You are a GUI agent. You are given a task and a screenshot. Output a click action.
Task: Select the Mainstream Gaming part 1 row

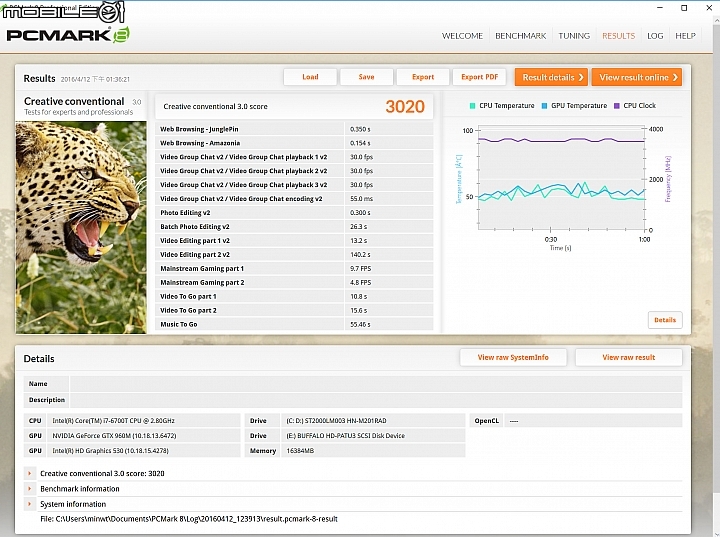point(294,268)
